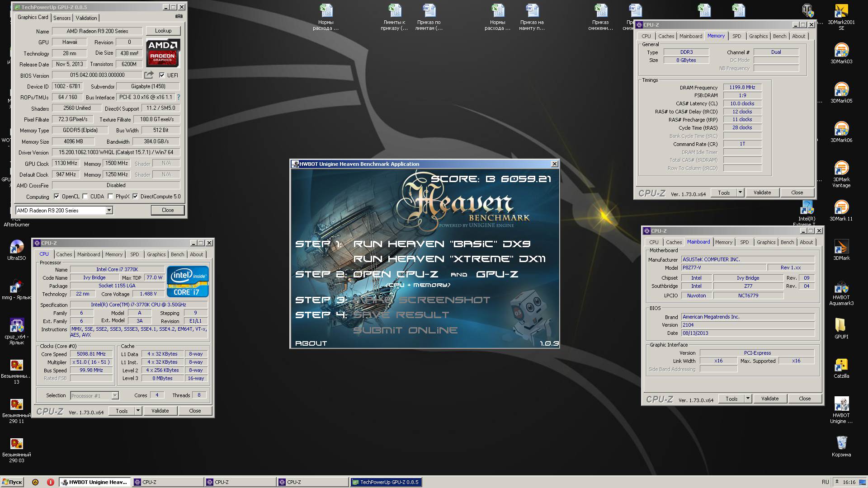This screenshot has width=868, height=488.
Task: Click Validate in the CPU-Z Memory window
Action: tap(762, 192)
